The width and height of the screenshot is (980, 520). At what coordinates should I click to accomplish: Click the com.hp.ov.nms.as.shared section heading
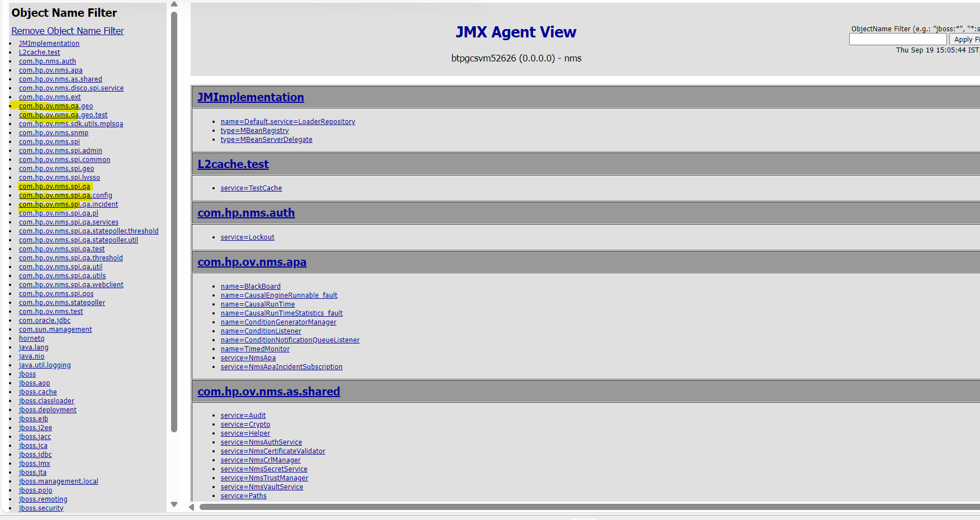(268, 392)
